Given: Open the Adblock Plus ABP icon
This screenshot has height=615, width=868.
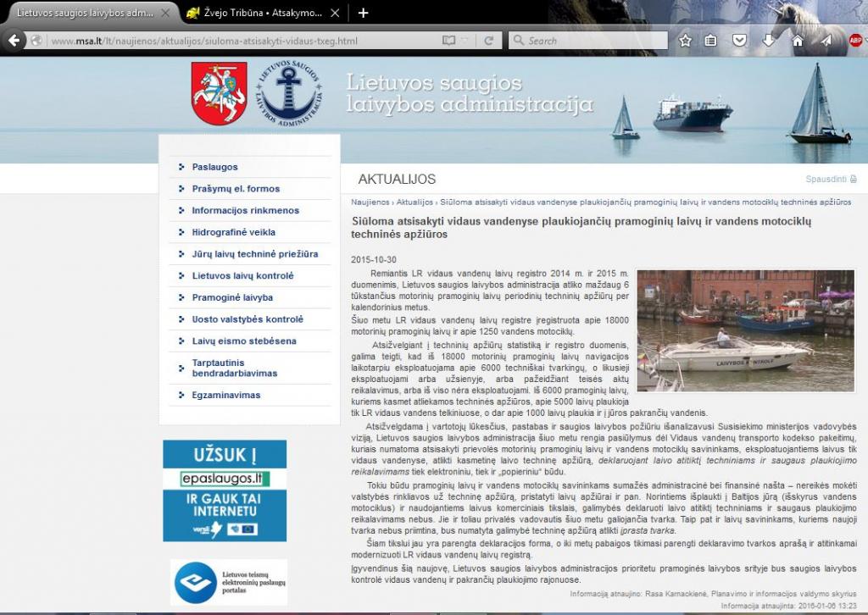Looking at the screenshot, I should 856,41.
